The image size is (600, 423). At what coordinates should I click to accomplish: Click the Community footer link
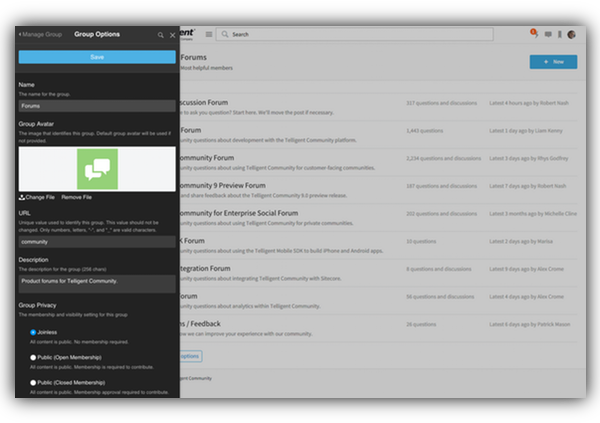click(196, 378)
